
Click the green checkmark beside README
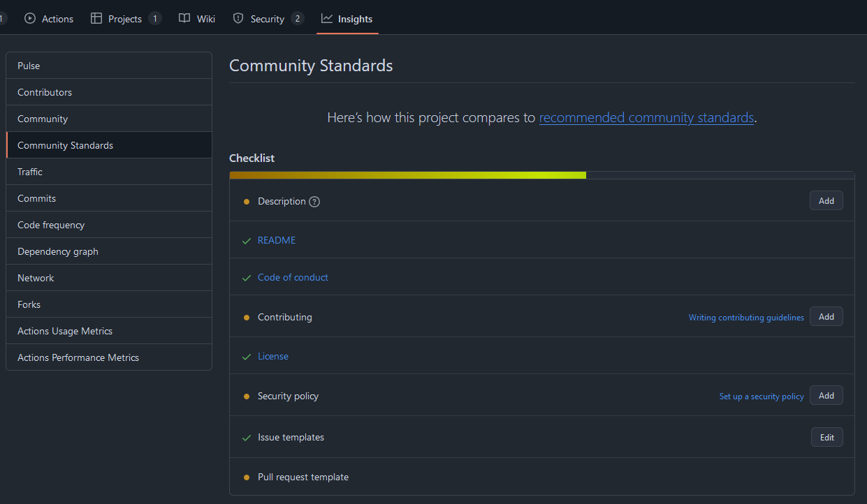coord(246,240)
